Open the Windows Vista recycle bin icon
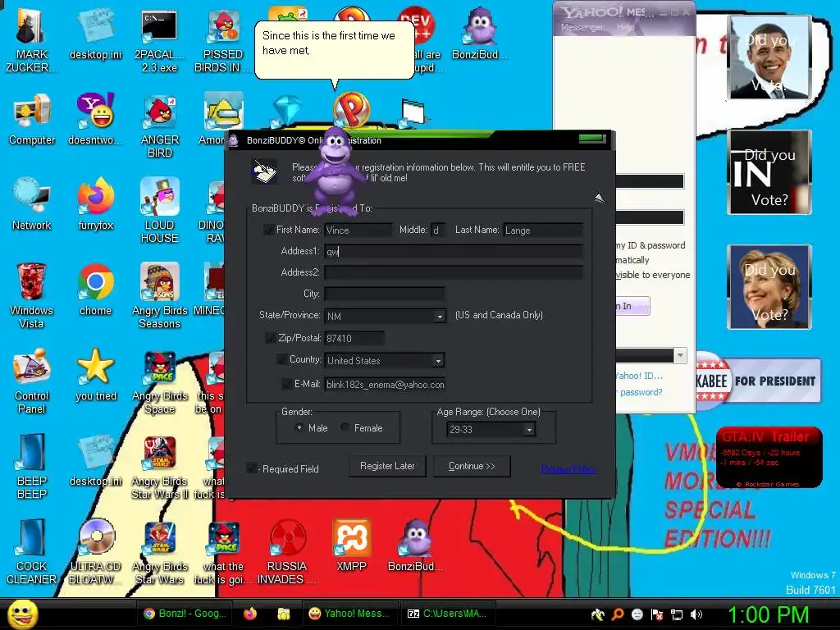Screen dimensions: 840x630 coord(31,295)
